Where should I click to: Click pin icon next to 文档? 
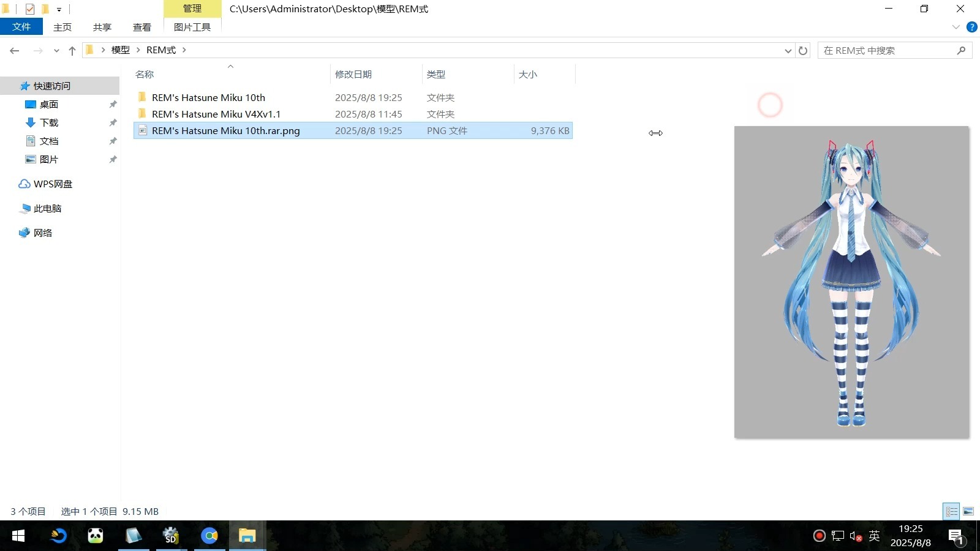[113, 141]
